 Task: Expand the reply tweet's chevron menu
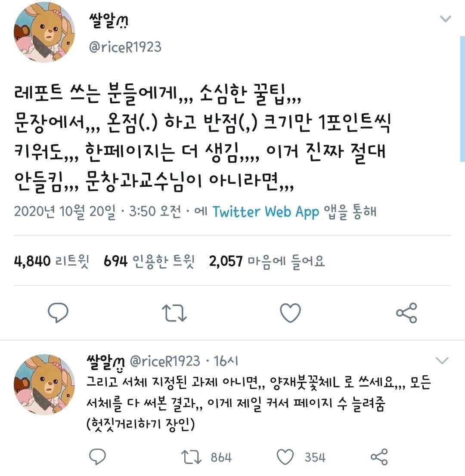(x=442, y=360)
